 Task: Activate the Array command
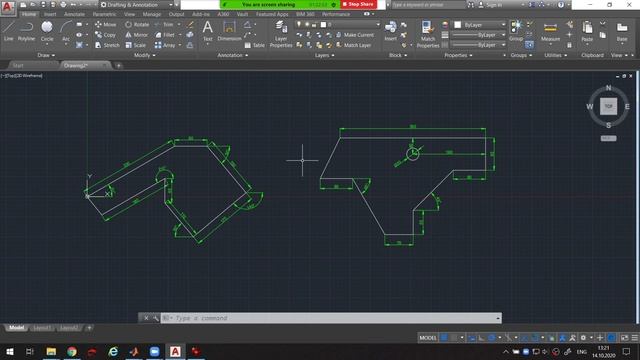coord(165,45)
